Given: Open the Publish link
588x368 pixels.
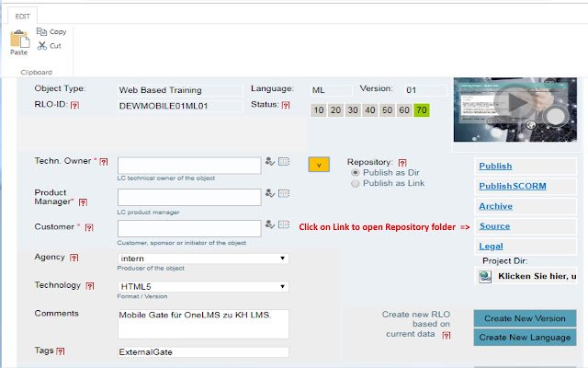Looking at the screenshot, I should (495, 166).
